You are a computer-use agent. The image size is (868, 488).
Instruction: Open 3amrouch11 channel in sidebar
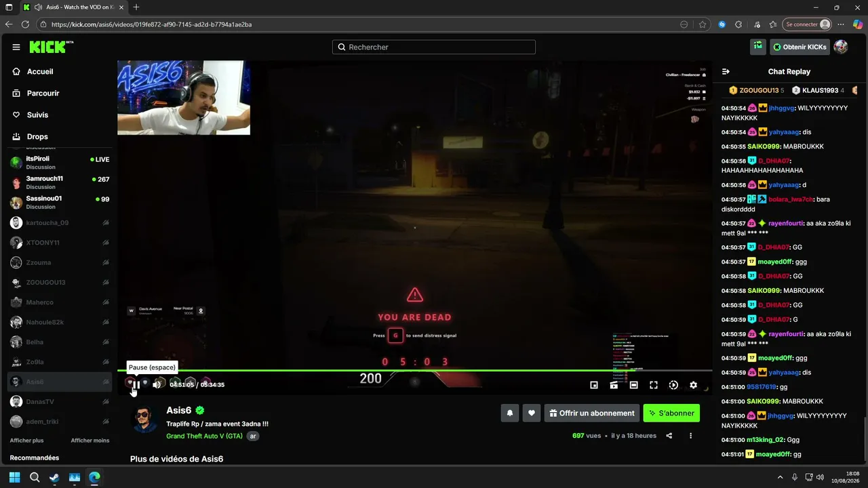(x=59, y=183)
